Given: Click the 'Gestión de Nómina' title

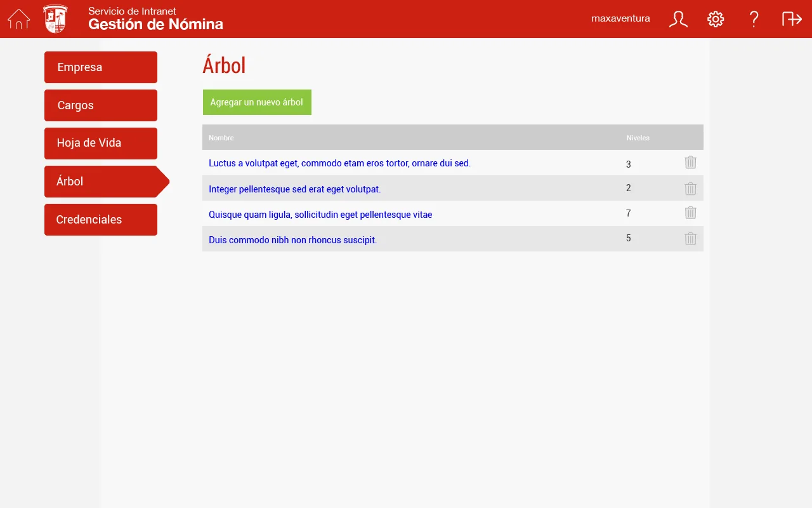Looking at the screenshot, I should tap(155, 25).
